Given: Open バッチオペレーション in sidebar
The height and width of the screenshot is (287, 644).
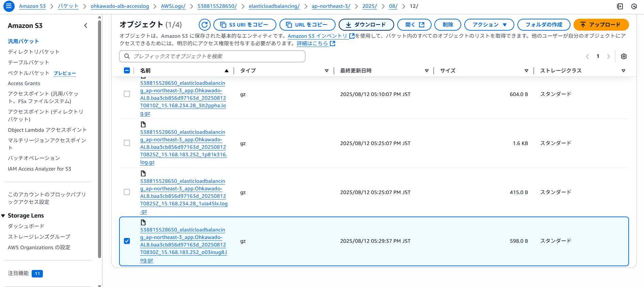Looking at the screenshot, I should coord(34,158).
